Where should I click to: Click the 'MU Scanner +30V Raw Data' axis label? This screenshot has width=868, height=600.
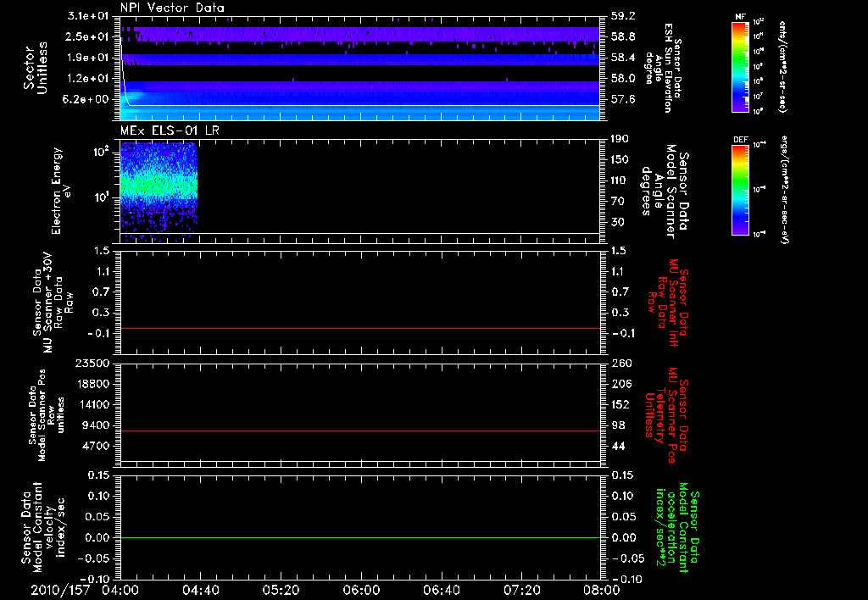(53, 303)
